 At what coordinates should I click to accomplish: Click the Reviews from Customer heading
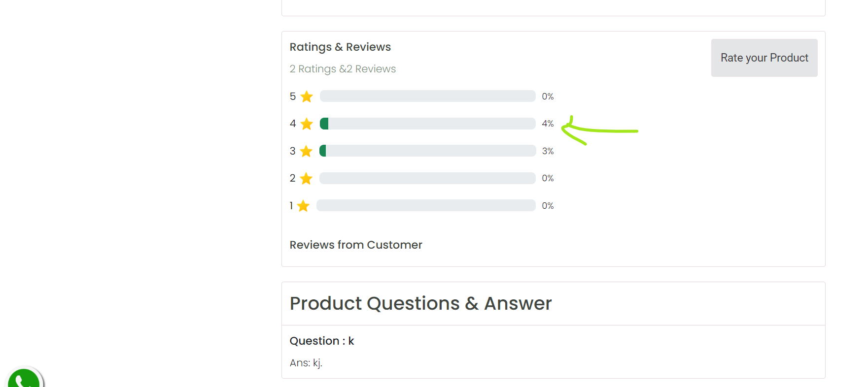pyautogui.click(x=356, y=245)
